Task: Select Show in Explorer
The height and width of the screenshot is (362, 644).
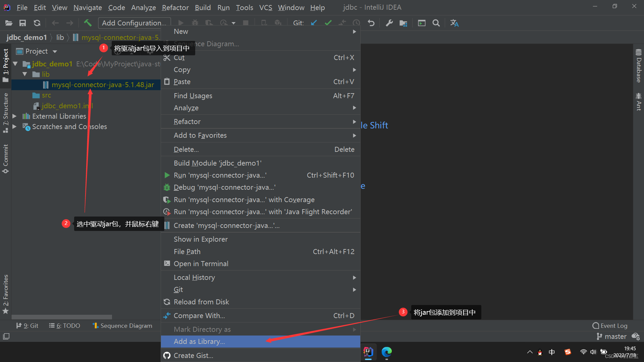Action: pyautogui.click(x=260, y=239)
